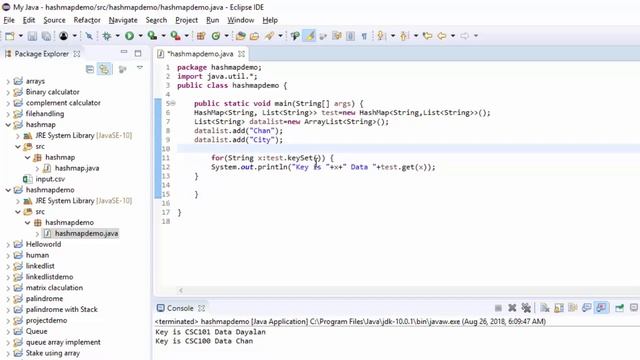Click the Back navigation arrow icon
640x360 pixels.
click(x=442, y=36)
